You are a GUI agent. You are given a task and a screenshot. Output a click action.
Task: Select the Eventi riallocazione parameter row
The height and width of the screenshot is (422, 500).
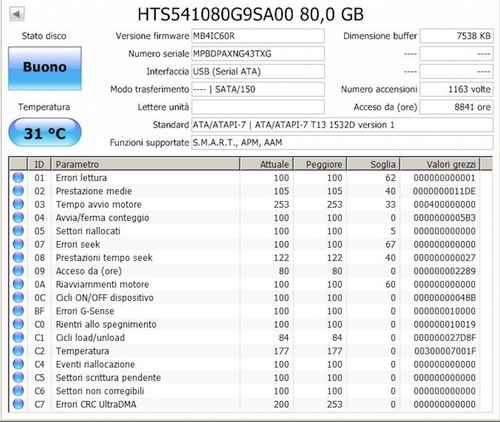(x=250, y=364)
